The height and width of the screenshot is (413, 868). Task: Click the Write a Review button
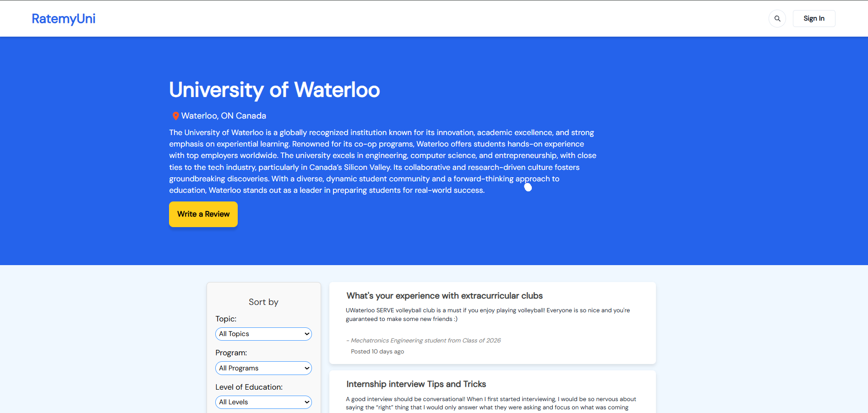coord(203,214)
